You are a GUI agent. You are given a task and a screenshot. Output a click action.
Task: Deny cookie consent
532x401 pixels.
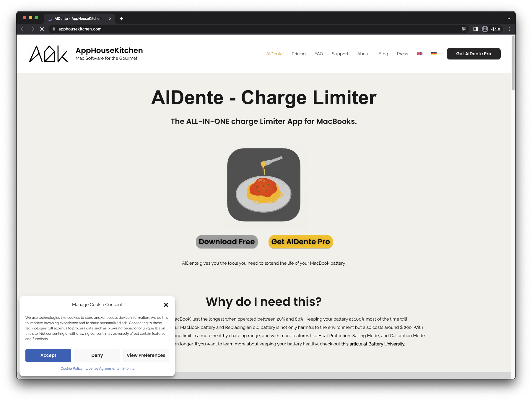97,355
